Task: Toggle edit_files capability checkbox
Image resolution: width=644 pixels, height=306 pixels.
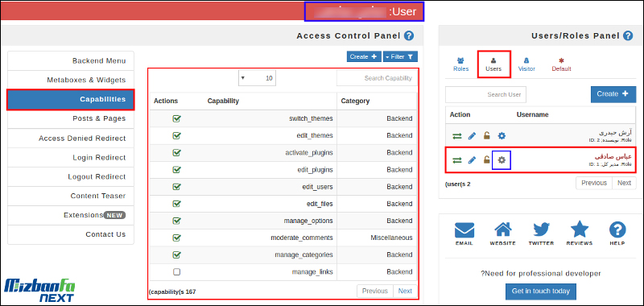Action: (176, 204)
